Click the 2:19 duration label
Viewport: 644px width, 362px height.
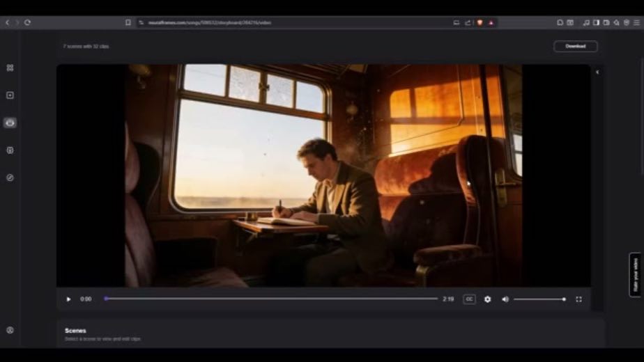coord(448,299)
